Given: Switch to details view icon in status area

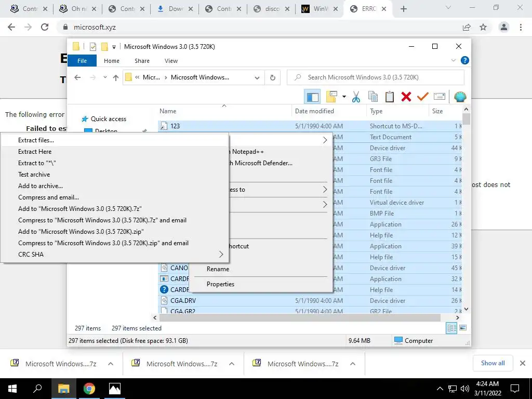Looking at the screenshot, I should point(451,328).
